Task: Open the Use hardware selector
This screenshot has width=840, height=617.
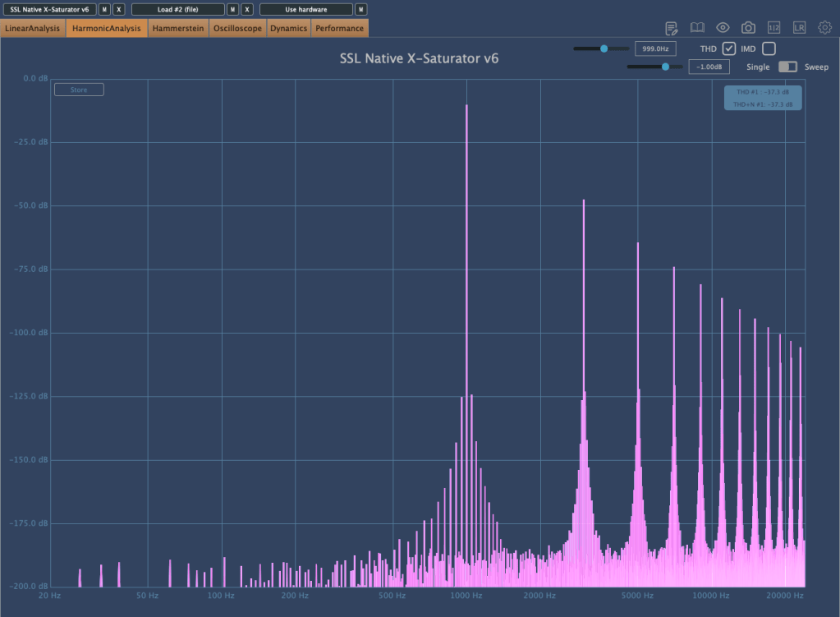Action: (305, 9)
